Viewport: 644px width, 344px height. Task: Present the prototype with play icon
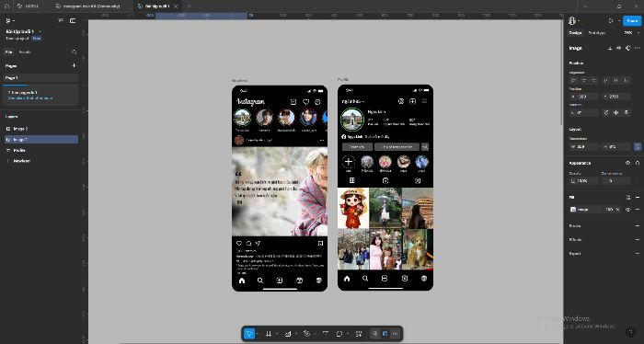611,20
